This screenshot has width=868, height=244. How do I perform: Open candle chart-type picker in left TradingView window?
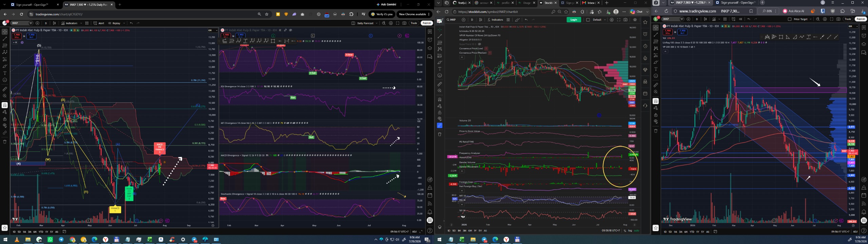[55, 23]
